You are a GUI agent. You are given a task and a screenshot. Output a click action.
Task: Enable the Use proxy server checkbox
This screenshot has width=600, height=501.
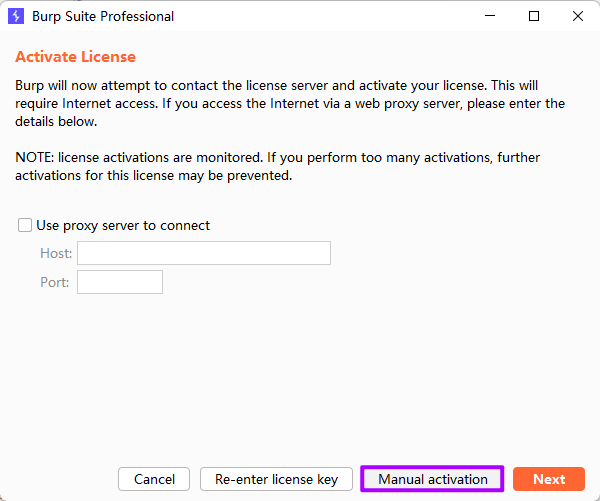pos(25,226)
